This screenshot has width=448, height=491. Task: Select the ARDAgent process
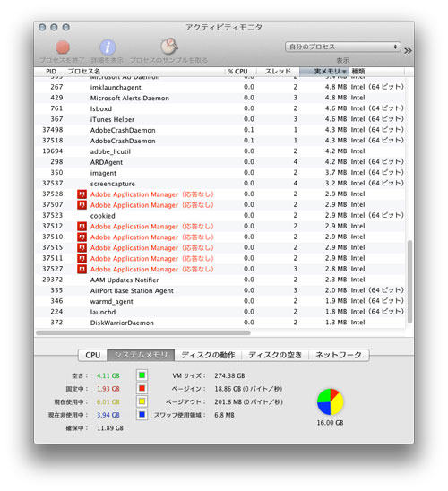pyautogui.click(x=220, y=162)
